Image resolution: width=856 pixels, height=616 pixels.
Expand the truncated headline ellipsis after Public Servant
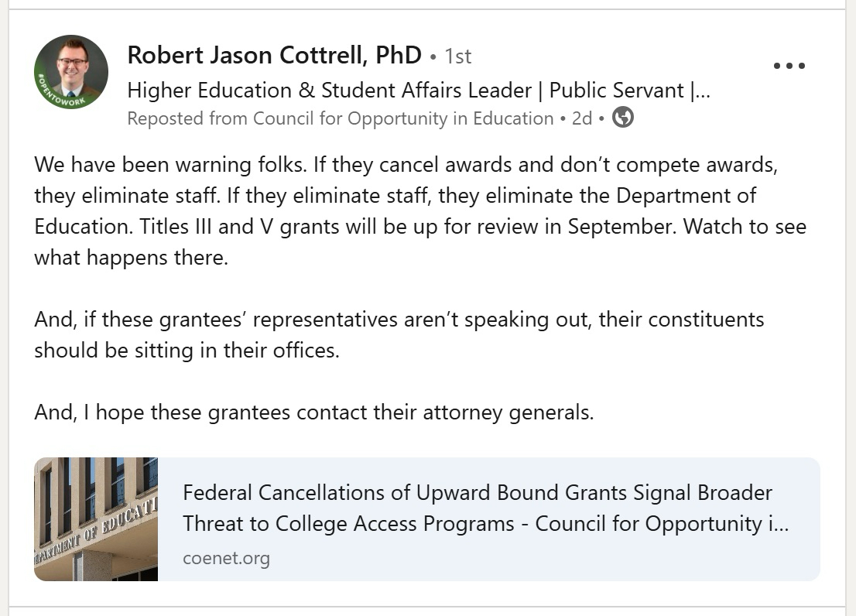703,91
